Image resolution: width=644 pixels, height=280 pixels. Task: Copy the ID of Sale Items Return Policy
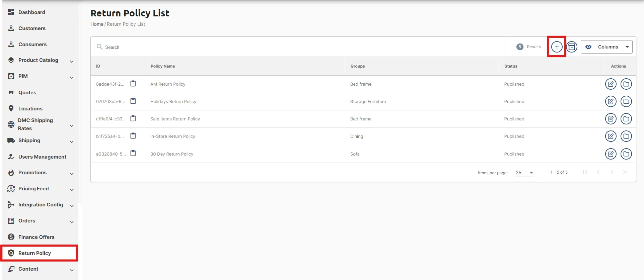(133, 118)
